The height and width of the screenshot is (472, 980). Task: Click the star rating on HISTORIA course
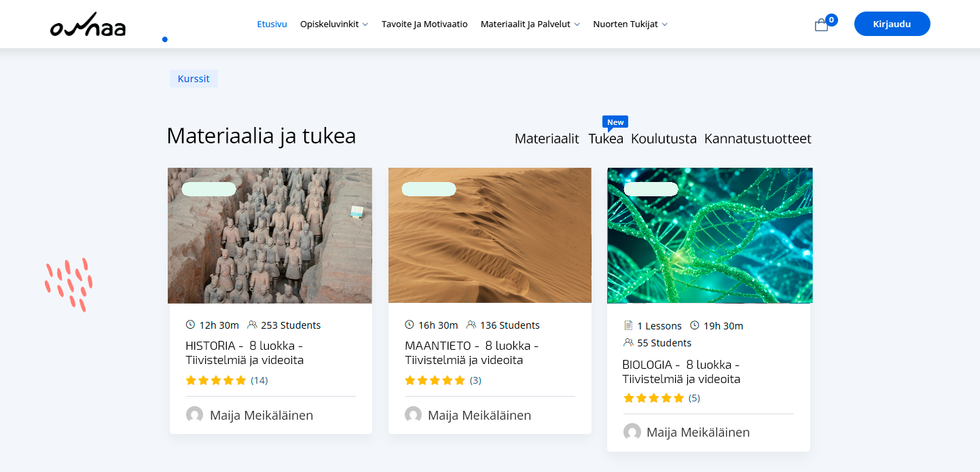pos(215,380)
